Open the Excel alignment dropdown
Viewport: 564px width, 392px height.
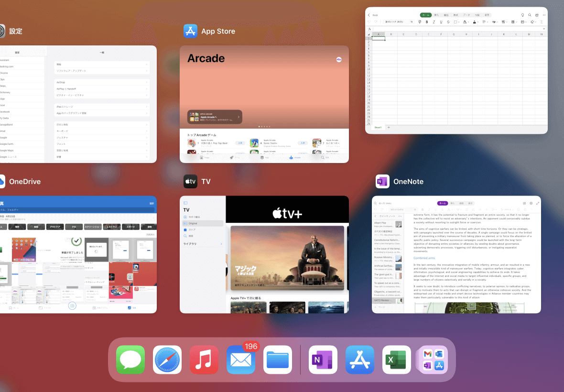pos(486,22)
